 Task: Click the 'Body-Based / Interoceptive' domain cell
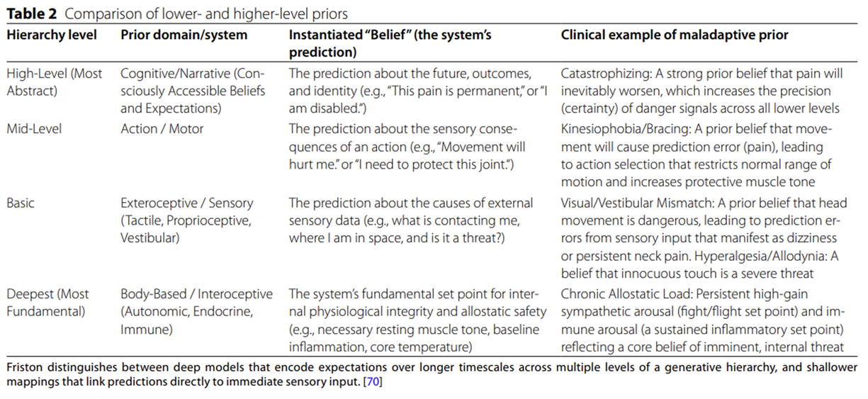pyautogui.click(x=196, y=312)
